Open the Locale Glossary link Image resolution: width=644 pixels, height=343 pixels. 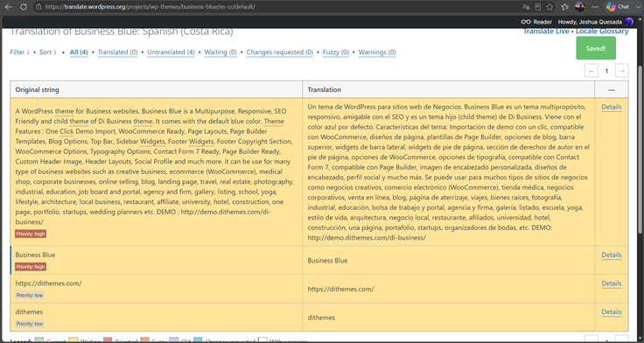[602, 31]
